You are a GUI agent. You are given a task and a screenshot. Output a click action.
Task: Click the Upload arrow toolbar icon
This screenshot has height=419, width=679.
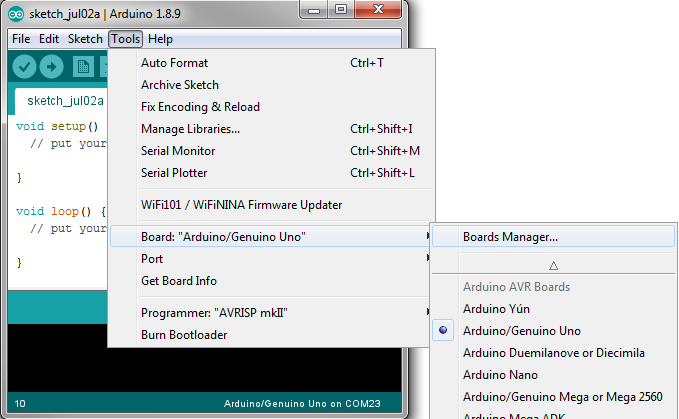coord(52,66)
